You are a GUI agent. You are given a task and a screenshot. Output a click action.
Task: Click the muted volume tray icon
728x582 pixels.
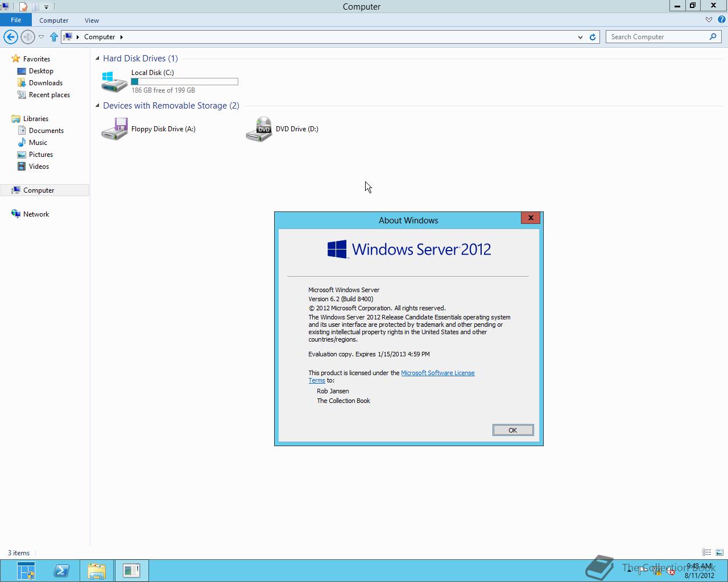click(671, 571)
